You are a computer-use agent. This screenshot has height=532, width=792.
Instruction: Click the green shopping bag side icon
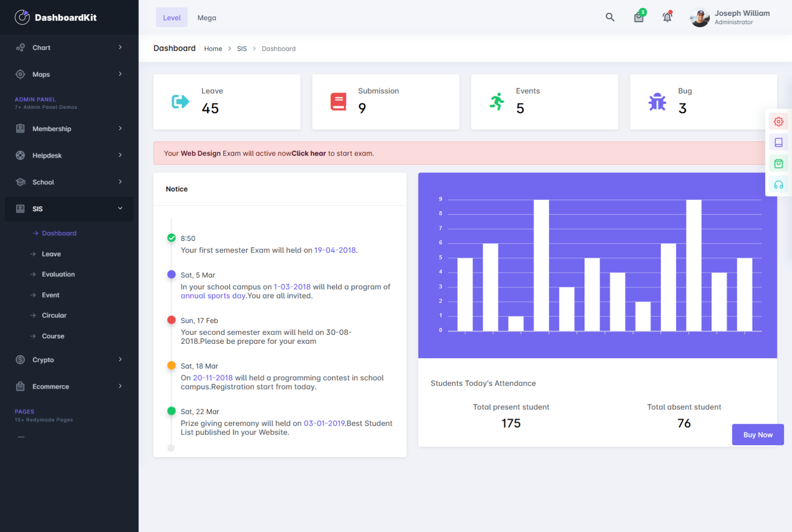778,164
